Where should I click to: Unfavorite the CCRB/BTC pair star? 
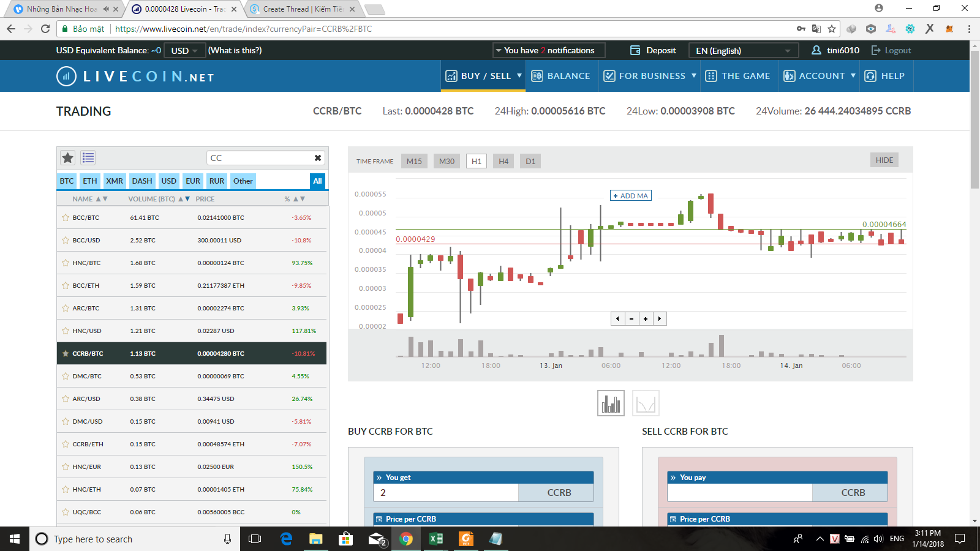click(x=66, y=353)
